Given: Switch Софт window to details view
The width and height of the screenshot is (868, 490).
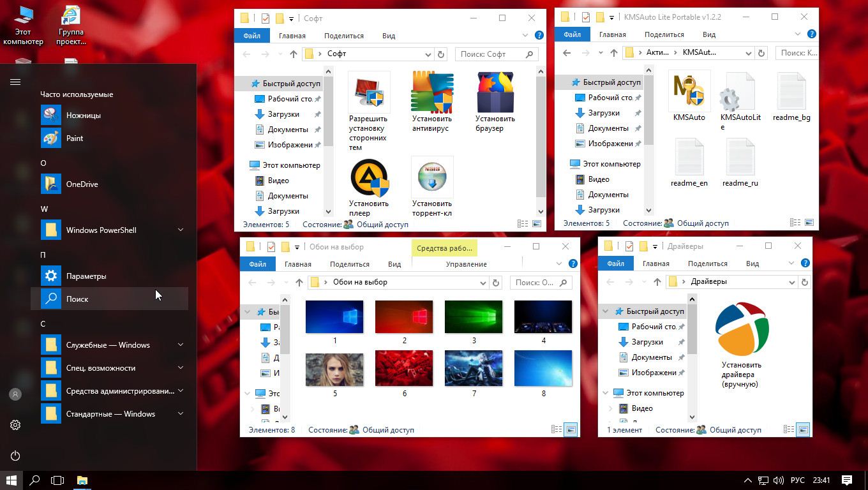Looking at the screenshot, I should 523,224.
